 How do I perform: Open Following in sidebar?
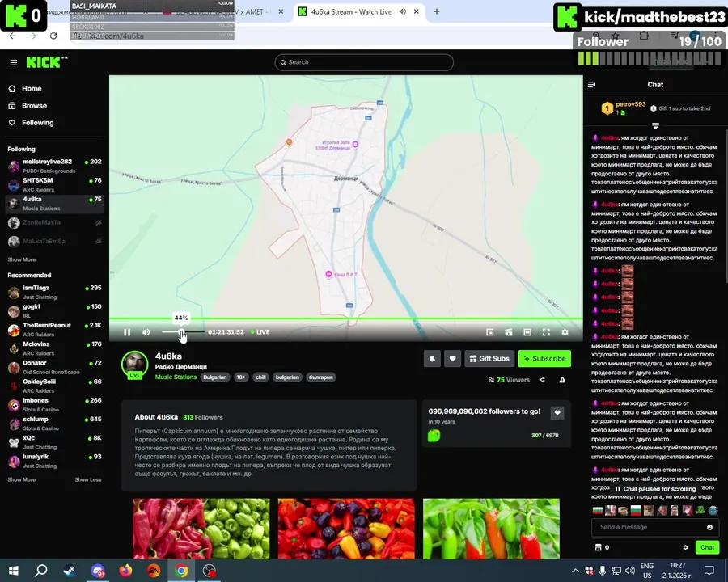[x=37, y=123]
